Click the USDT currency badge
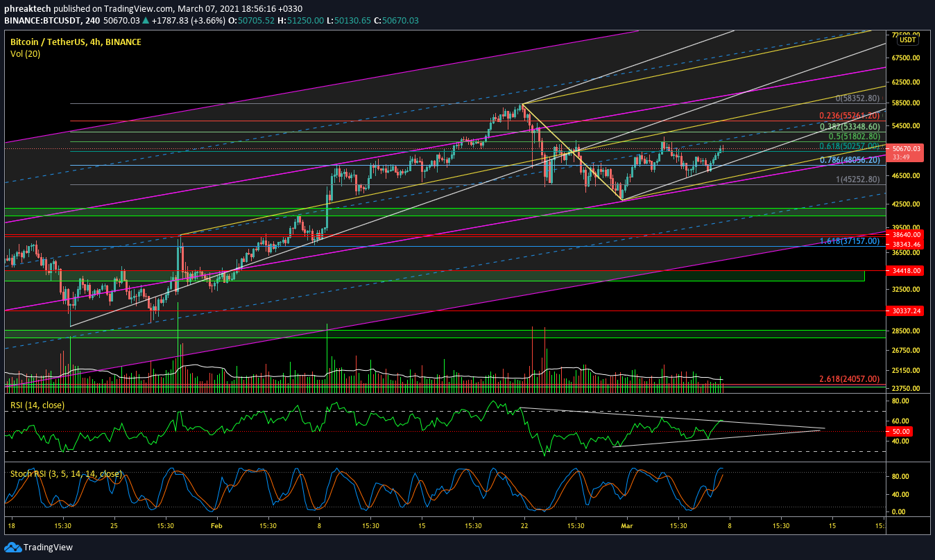This screenshot has width=935, height=560. 908,40
